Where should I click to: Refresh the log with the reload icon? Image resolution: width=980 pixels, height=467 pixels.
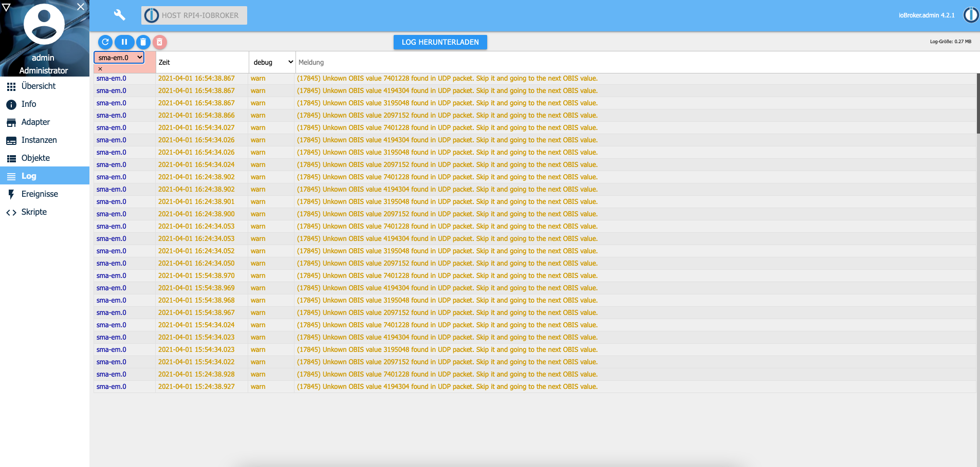click(x=105, y=42)
